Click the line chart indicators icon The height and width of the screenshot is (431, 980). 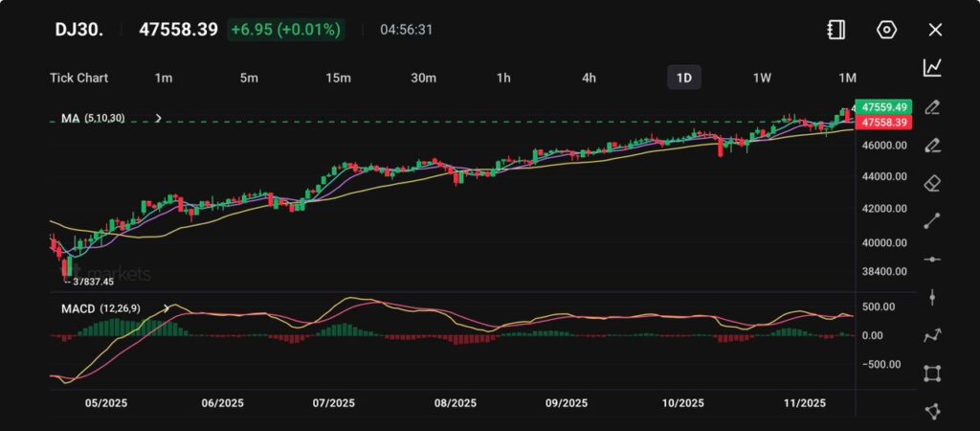[x=932, y=67]
